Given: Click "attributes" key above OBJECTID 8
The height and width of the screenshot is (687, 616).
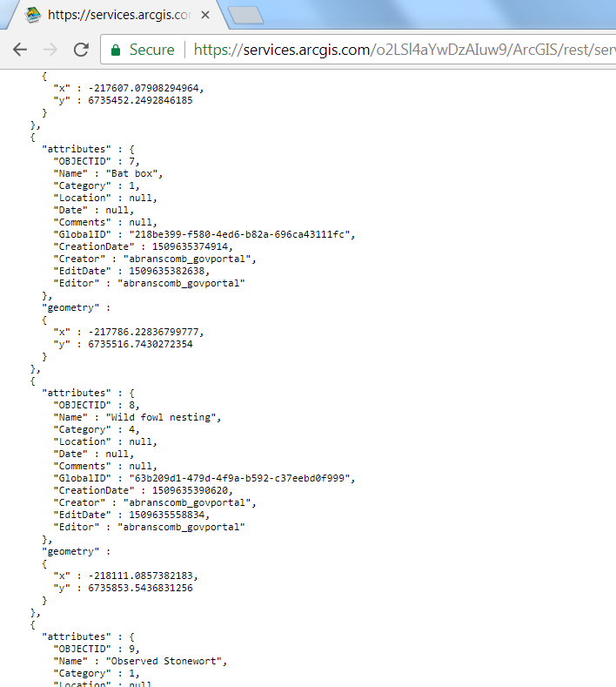Looking at the screenshot, I should pyautogui.click(x=77, y=393).
